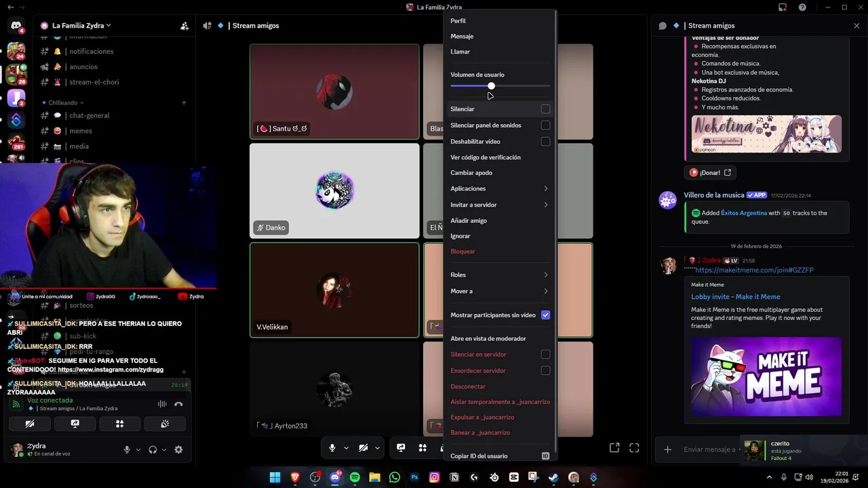This screenshot has width=868, height=488.
Task: Expand the Mover a submenu
Action: pyautogui.click(x=500, y=291)
